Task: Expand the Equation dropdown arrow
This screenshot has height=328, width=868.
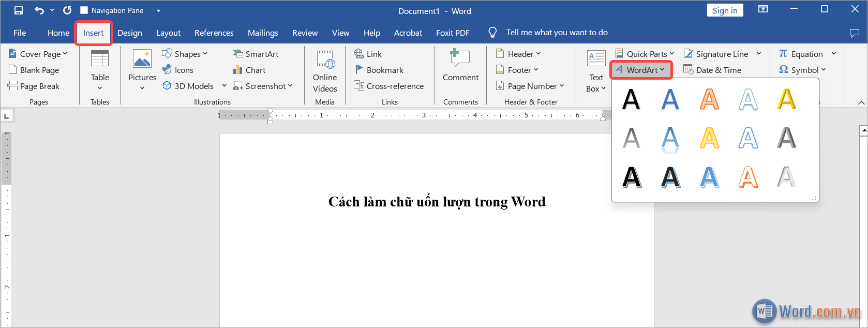Action: tap(834, 54)
